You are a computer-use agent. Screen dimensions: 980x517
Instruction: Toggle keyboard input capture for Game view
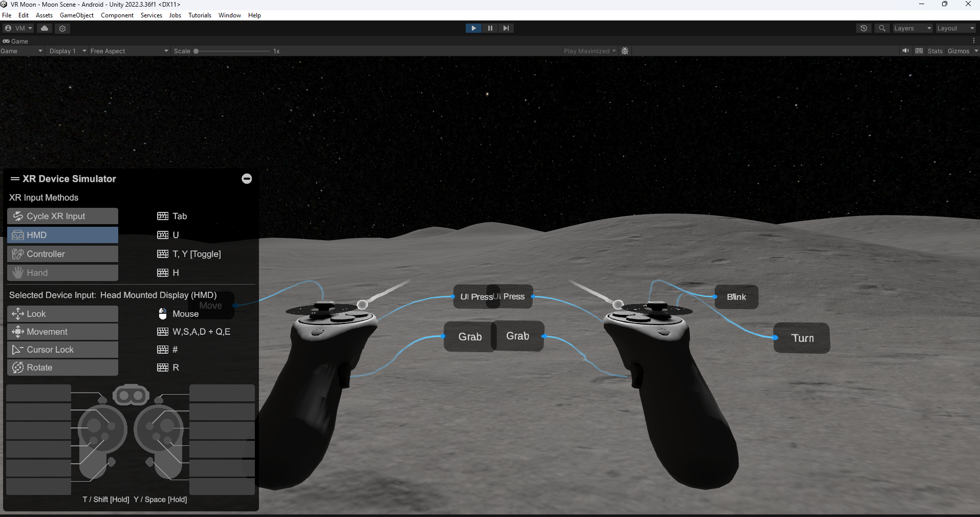[x=920, y=51]
